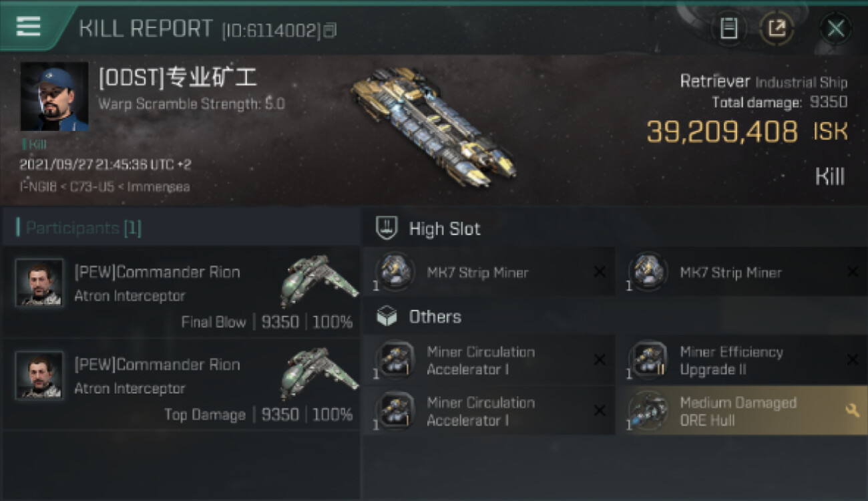Open the hamburger menu icon
The height and width of the screenshot is (501, 868).
click(29, 27)
